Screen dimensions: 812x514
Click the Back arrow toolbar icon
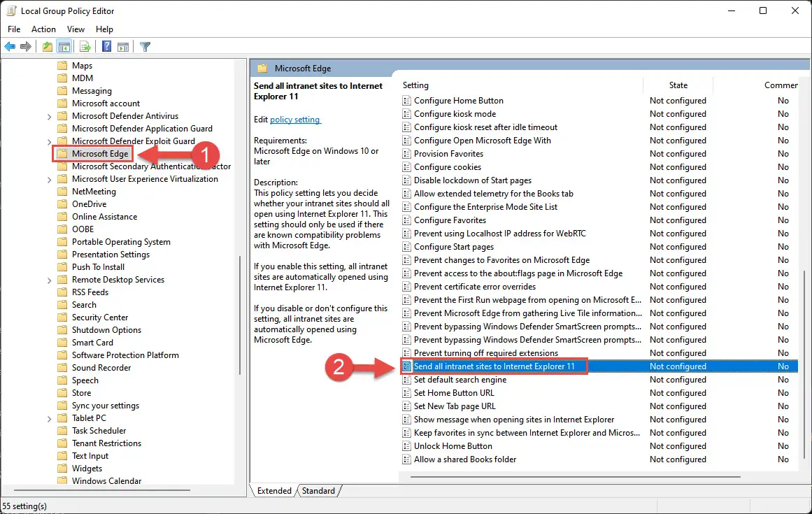click(x=10, y=47)
